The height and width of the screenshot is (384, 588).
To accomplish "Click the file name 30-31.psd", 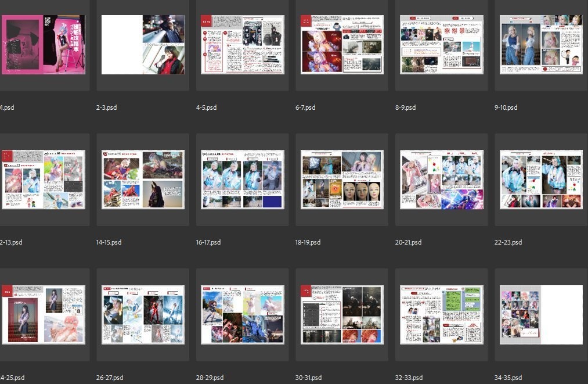I will [x=308, y=377].
